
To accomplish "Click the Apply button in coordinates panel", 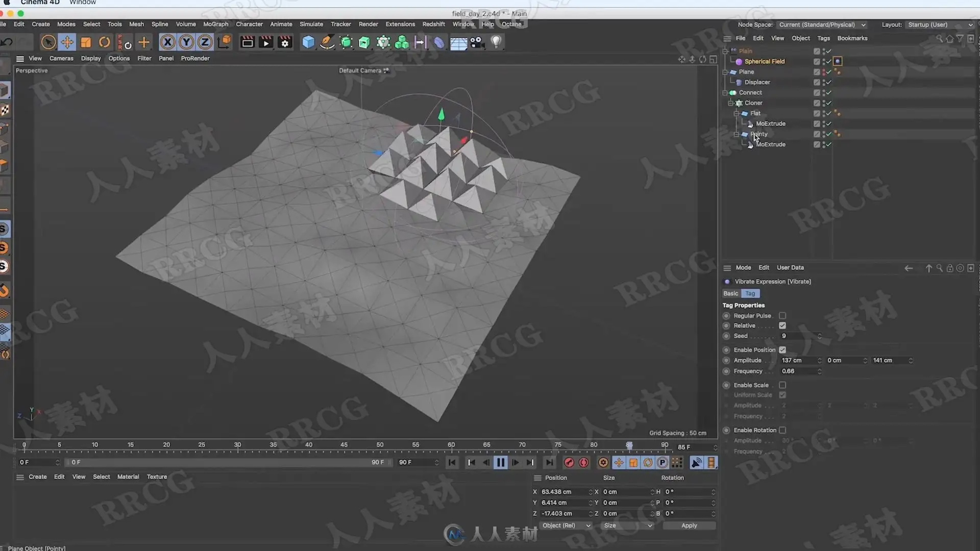I will point(689,525).
